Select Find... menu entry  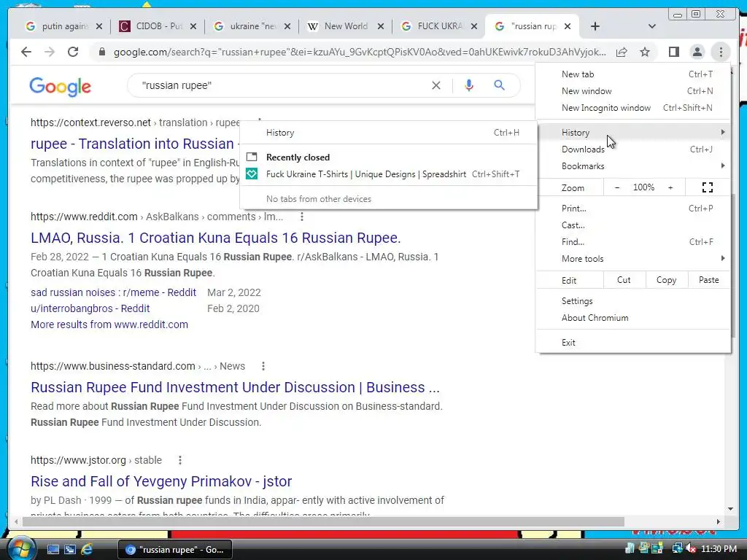tap(632, 242)
